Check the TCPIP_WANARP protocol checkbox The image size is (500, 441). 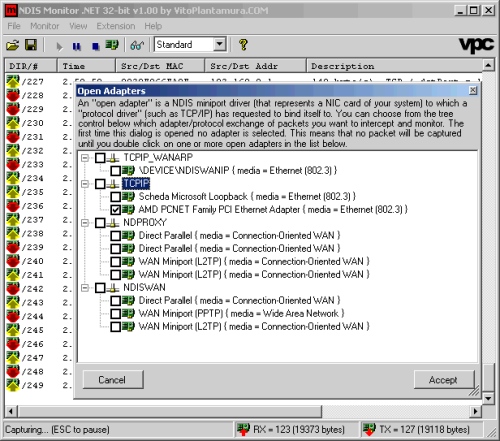point(100,158)
